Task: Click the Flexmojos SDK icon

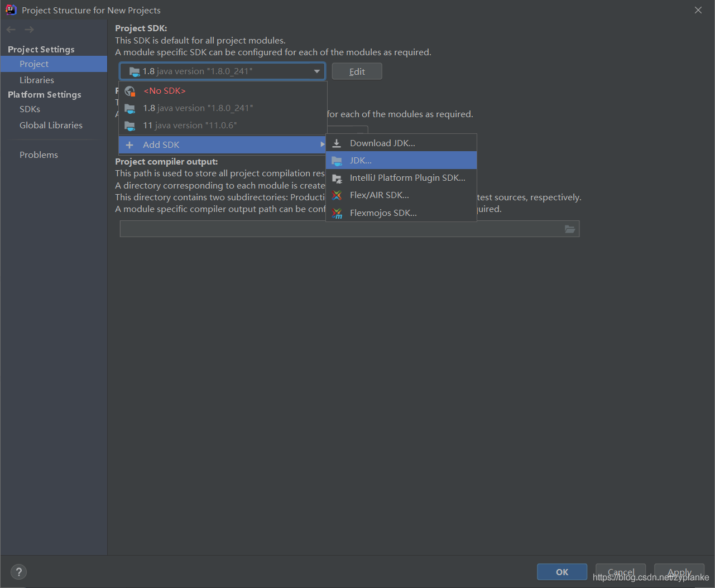Action: pos(337,213)
